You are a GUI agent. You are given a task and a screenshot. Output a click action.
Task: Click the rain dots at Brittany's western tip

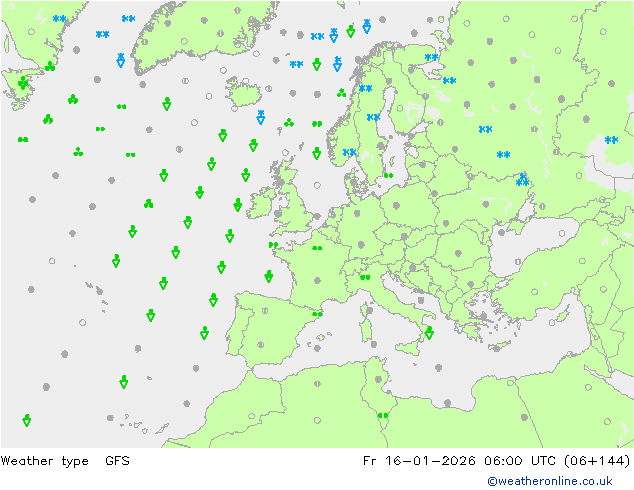273,245
